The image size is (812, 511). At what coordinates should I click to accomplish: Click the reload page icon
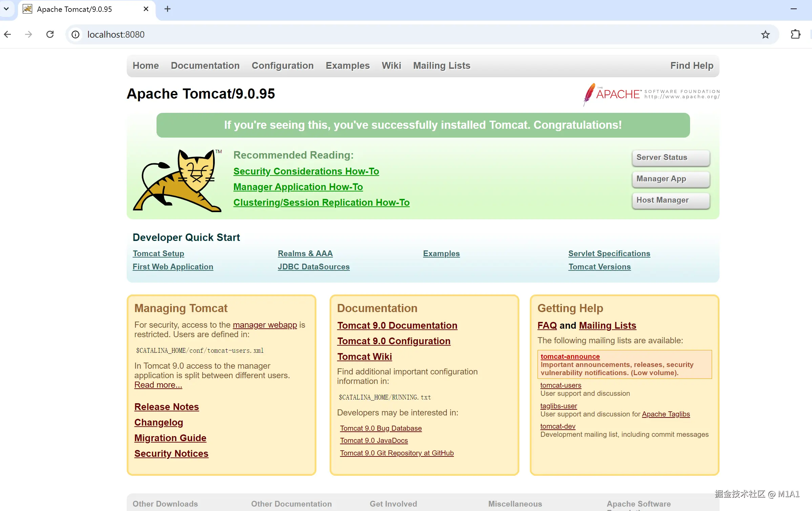tap(50, 34)
